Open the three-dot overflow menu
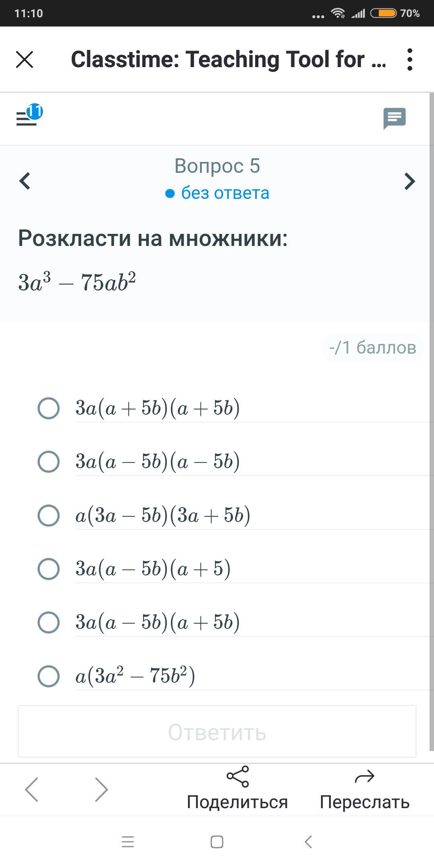 click(x=409, y=59)
